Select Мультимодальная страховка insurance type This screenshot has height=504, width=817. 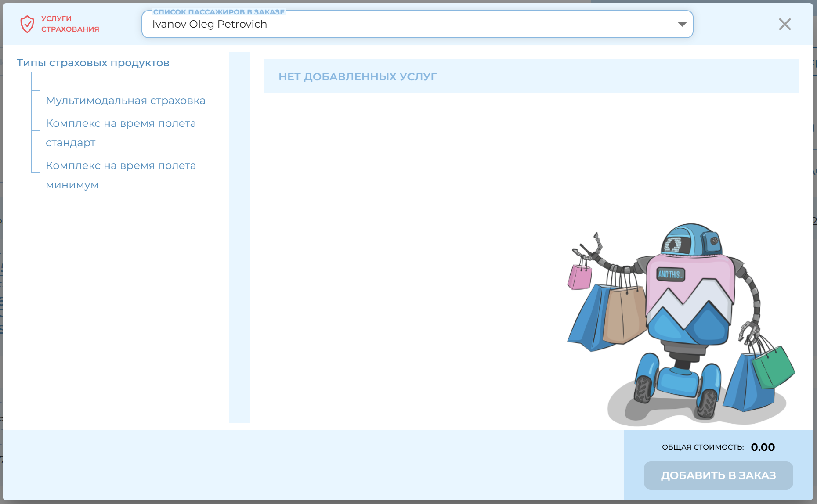pos(125,101)
